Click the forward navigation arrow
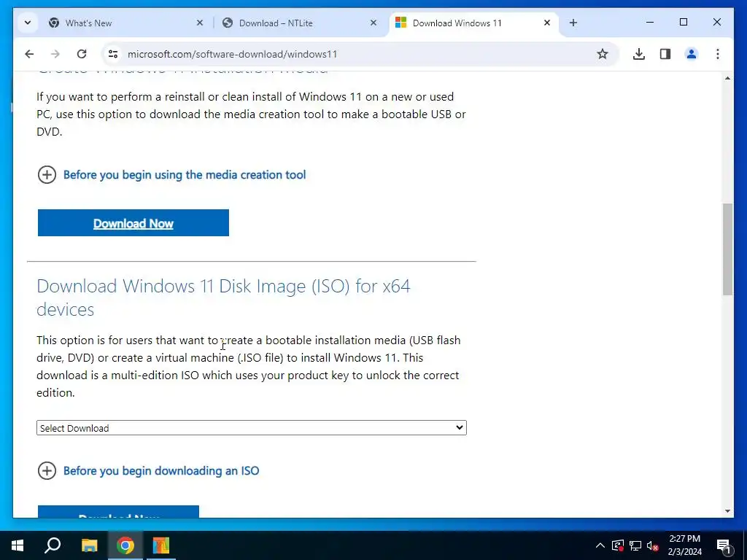 pos(55,54)
